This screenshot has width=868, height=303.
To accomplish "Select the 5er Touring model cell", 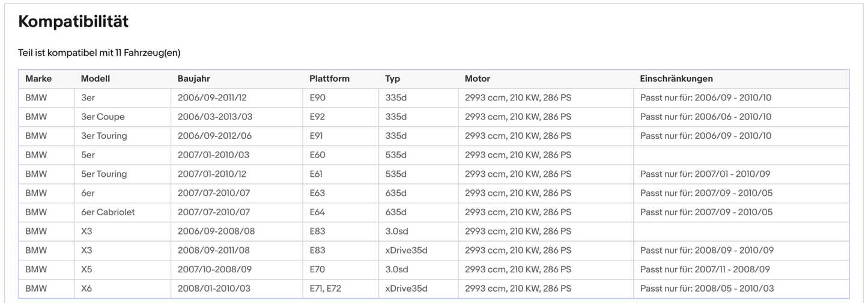I will 104,174.
